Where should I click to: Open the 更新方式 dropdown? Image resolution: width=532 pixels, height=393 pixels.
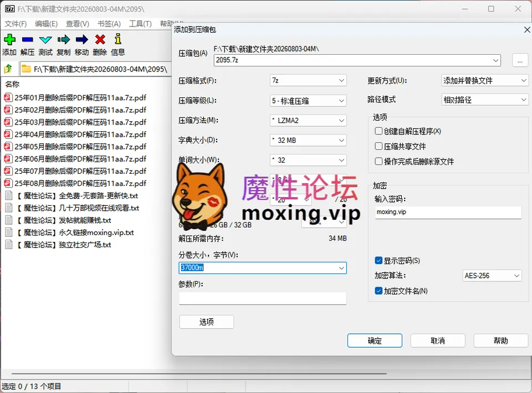click(x=485, y=81)
